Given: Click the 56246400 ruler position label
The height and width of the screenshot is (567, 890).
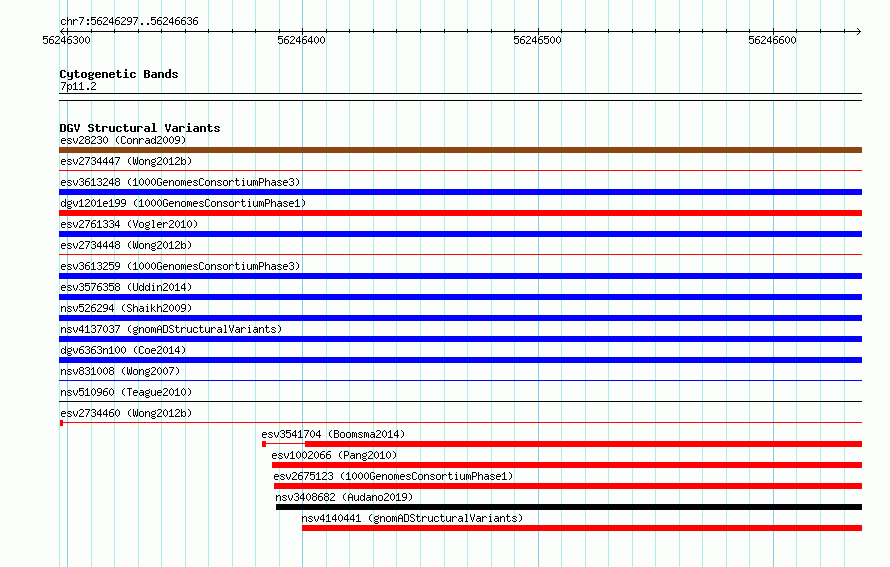Looking at the screenshot, I should click(x=301, y=40).
